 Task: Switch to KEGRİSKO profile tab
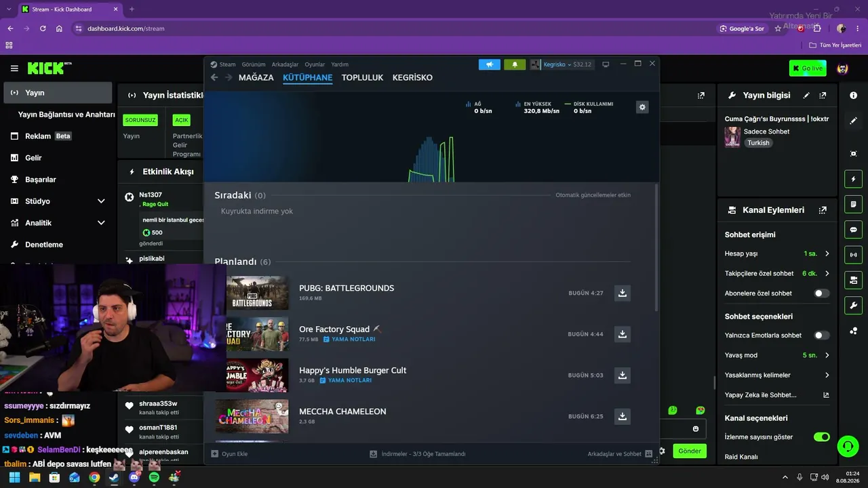click(412, 77)
